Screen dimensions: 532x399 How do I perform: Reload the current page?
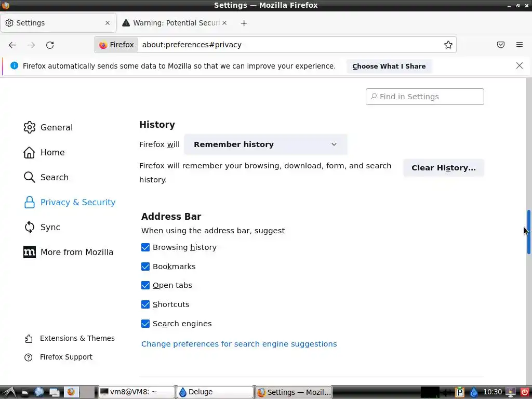50,45
